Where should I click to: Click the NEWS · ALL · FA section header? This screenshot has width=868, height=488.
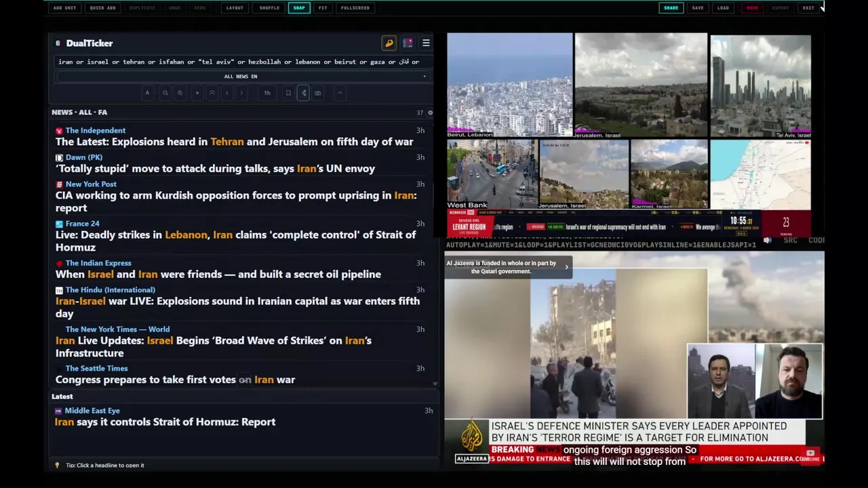point(79,113)
